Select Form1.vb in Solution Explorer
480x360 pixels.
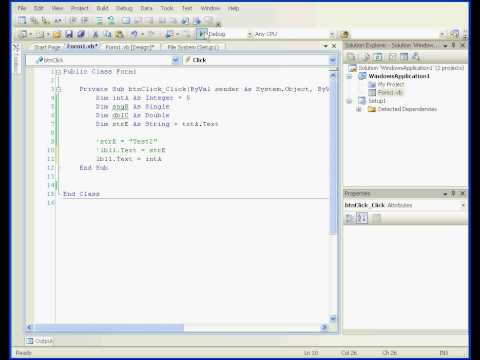(390, 92)
